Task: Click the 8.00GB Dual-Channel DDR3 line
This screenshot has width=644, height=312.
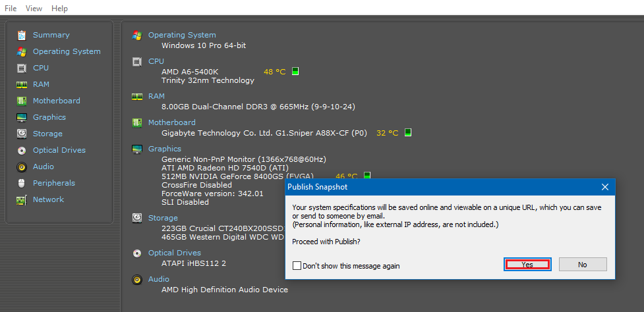Action: tap(258, 107)
